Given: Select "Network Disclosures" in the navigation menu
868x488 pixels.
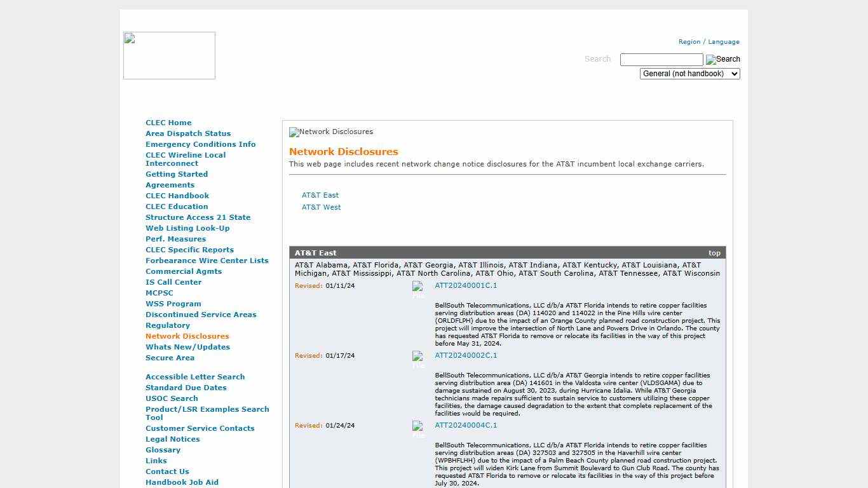Looking at the screenshot, I should (187, 336).
